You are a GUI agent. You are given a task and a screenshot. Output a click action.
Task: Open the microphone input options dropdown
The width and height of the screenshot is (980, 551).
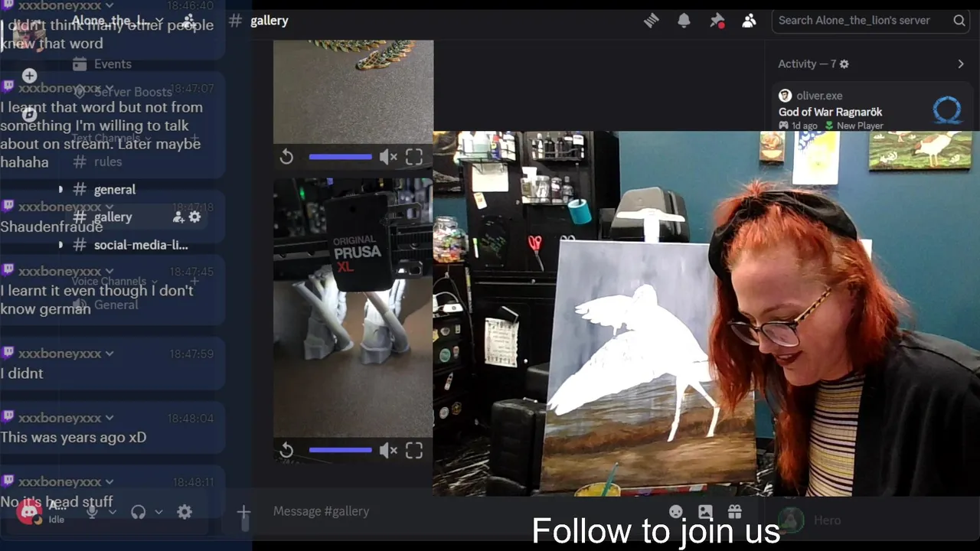point(112,512)
